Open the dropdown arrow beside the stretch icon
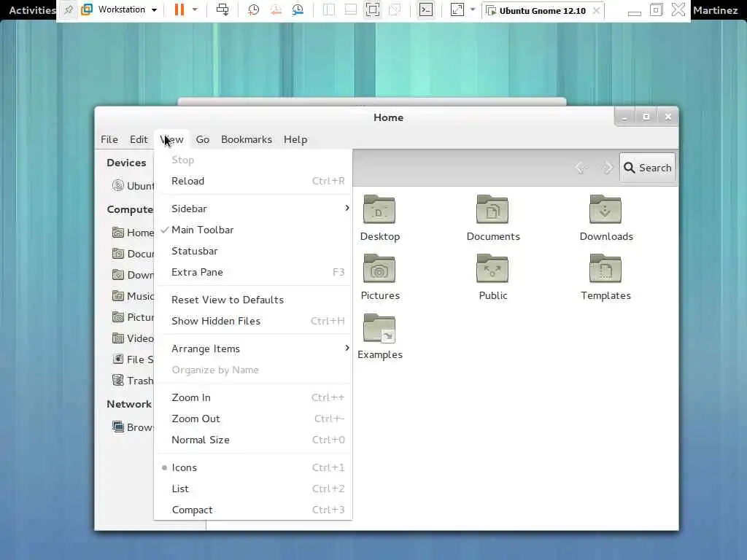Image resolution: width=747 pixels, height=560 pixels. coord(473,9)
